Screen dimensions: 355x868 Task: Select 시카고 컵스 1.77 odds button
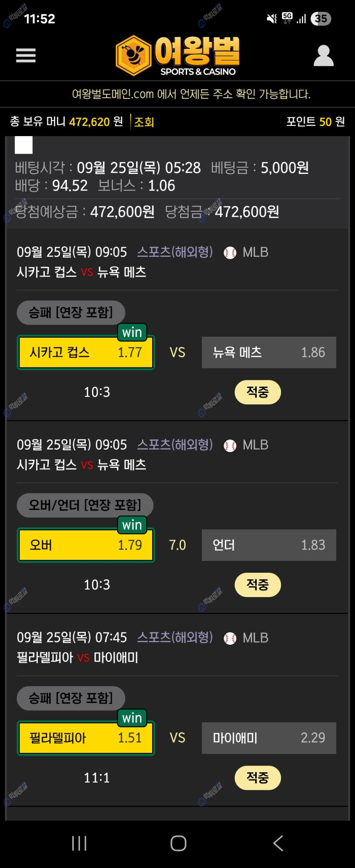coord(86,353)
